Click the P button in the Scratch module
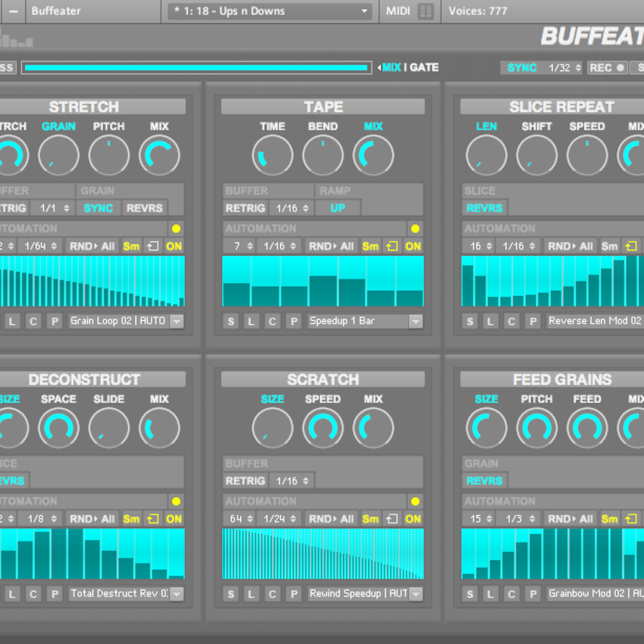The height and width of the screenshot is (644, 644). click(x=294, y=594)
